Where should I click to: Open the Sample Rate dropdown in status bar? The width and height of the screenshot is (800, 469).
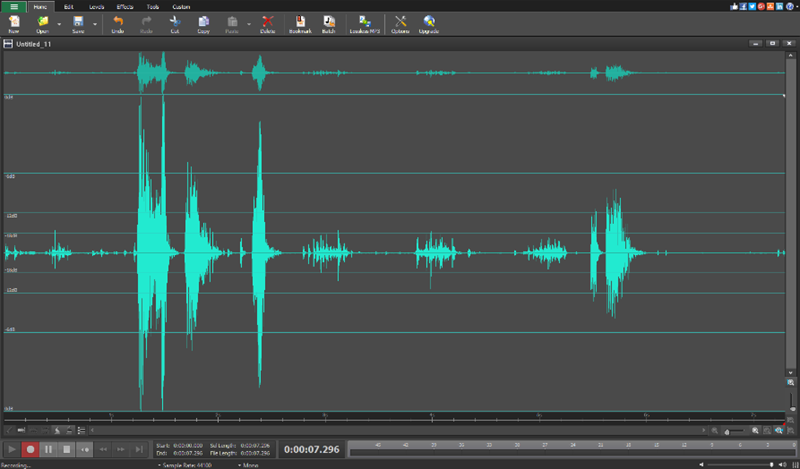185,465
